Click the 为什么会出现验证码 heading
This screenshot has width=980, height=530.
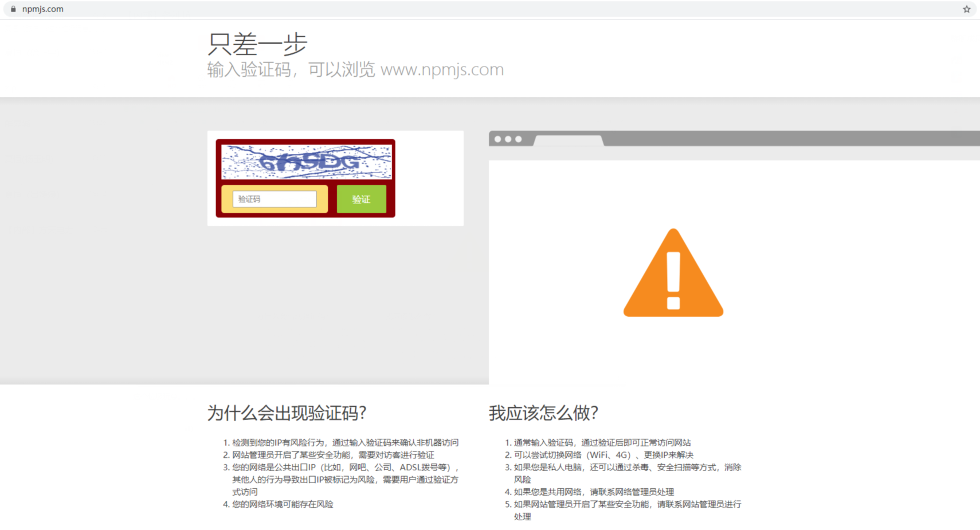pyautogui.click(x=287, y=413)
